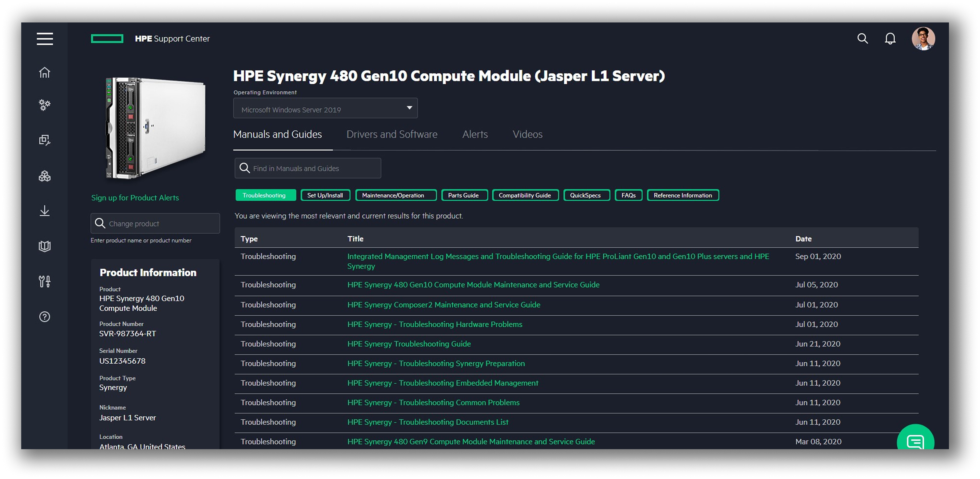
Task: Switch to Drivers and Software tab
Action: (x=392, y=134)
